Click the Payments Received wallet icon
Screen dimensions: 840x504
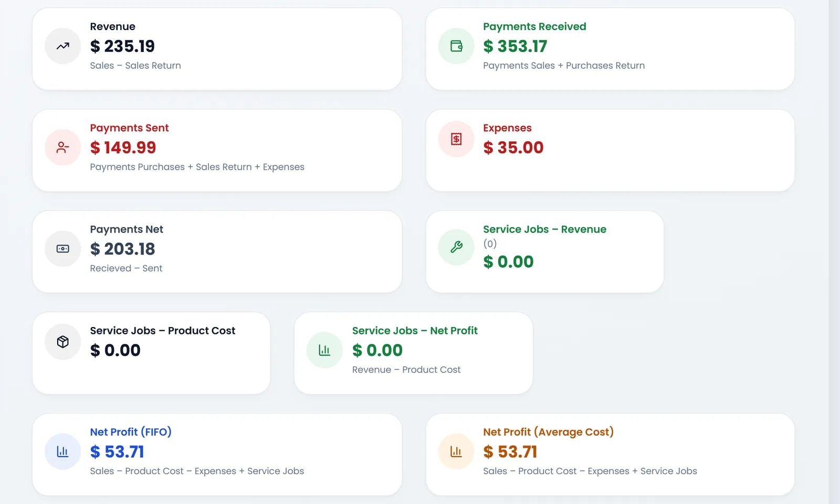[x=456, y=46]
